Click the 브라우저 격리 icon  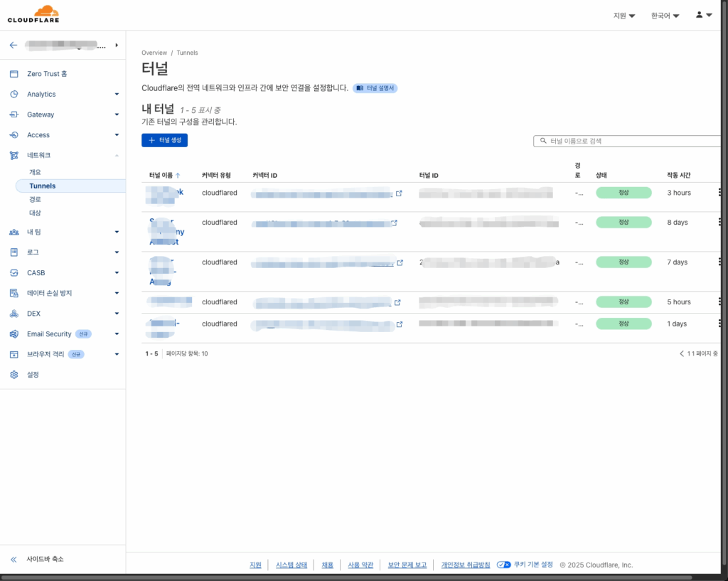(x=14, y=354)
